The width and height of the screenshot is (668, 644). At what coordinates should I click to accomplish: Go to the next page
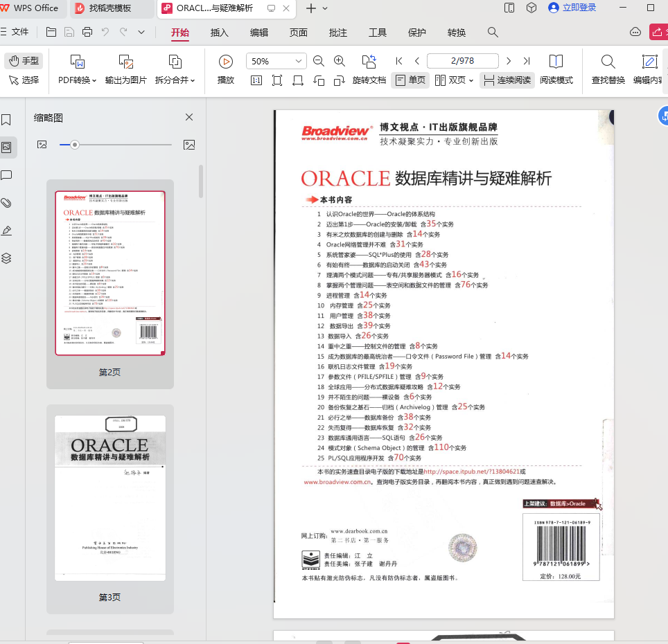pyautogui.click(x=508, y=61)
